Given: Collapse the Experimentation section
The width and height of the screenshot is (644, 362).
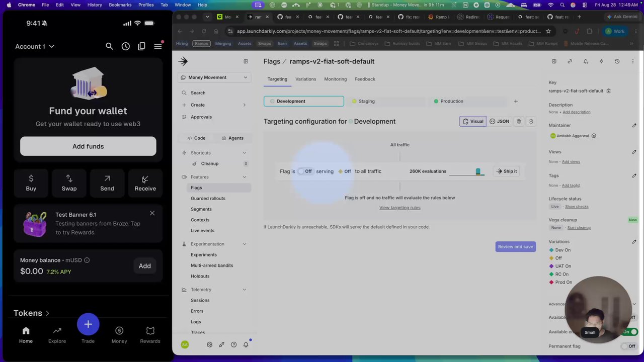Looking at the screenshot, I should (245, 244).
